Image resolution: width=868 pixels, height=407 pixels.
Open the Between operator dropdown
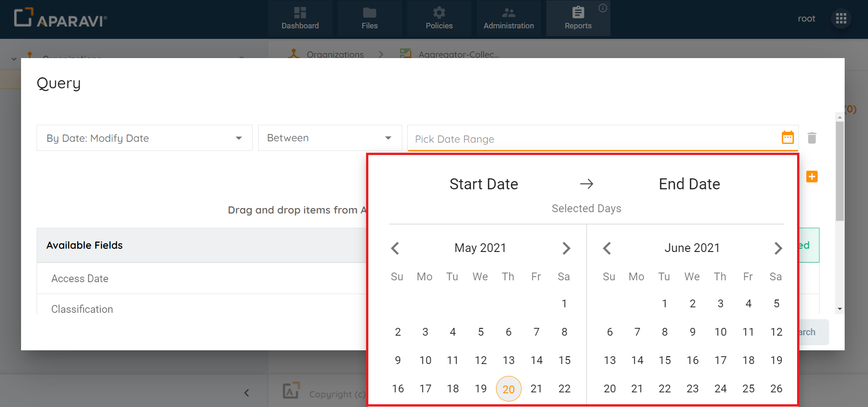click(329, 138)
